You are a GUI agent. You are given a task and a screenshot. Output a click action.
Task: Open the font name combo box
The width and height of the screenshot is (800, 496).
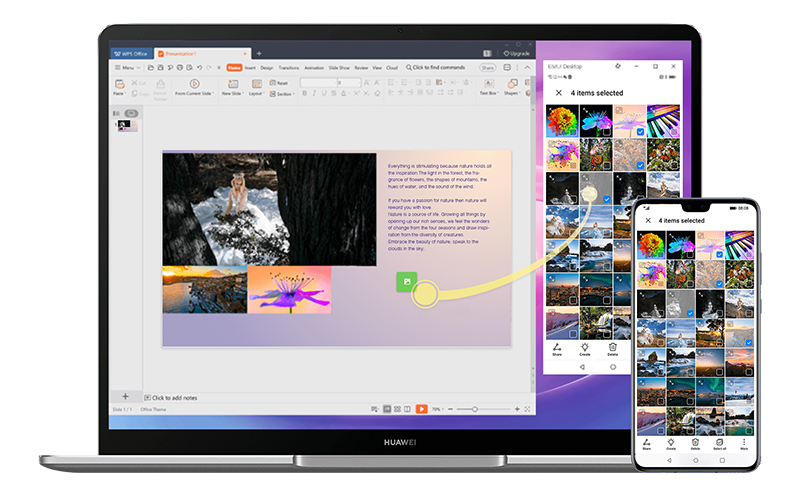coord(318,82)
